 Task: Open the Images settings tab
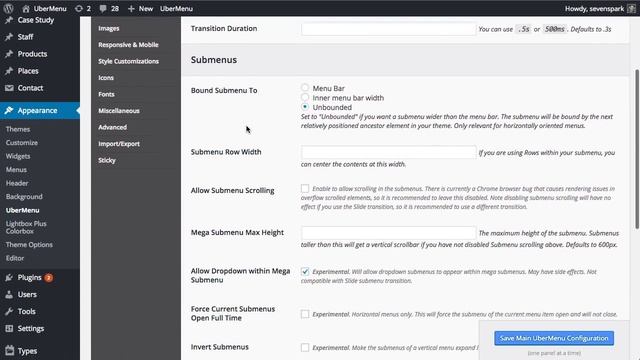tap(109, 28)
